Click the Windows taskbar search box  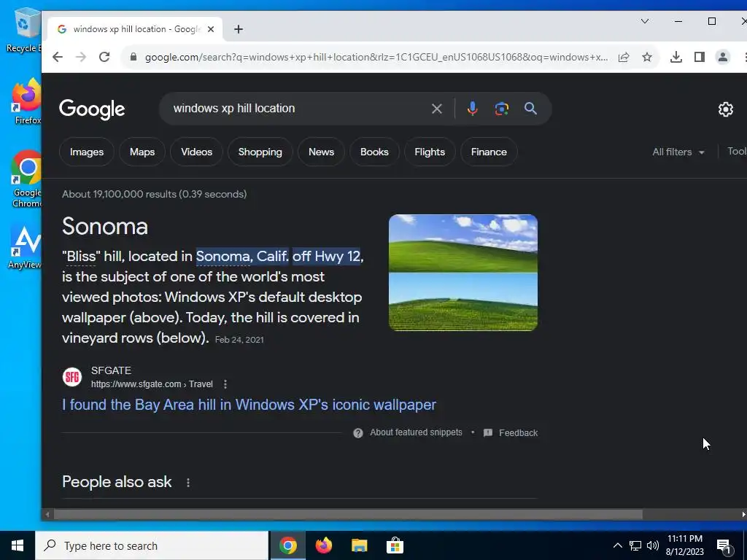tap(152, 545)
